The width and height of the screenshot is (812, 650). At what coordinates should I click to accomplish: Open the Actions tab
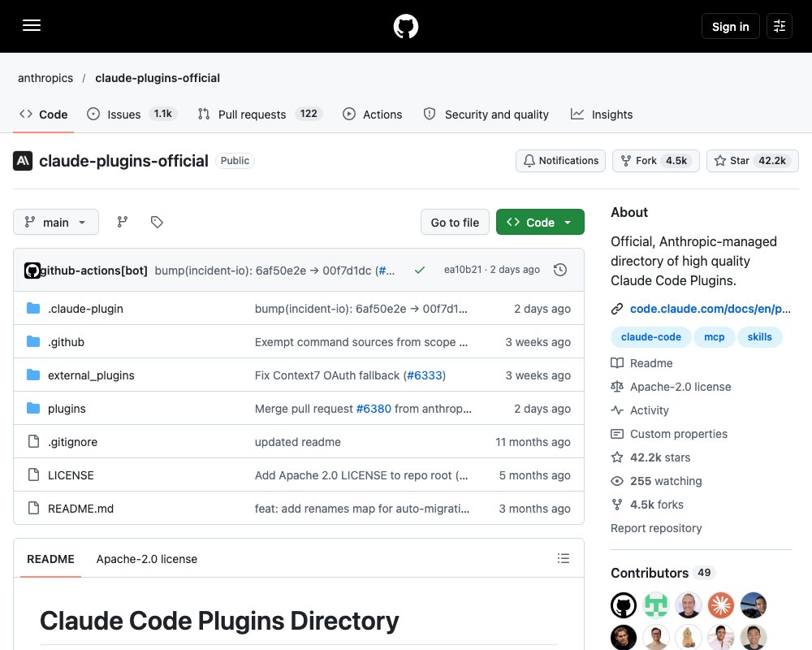pos(373,114)
